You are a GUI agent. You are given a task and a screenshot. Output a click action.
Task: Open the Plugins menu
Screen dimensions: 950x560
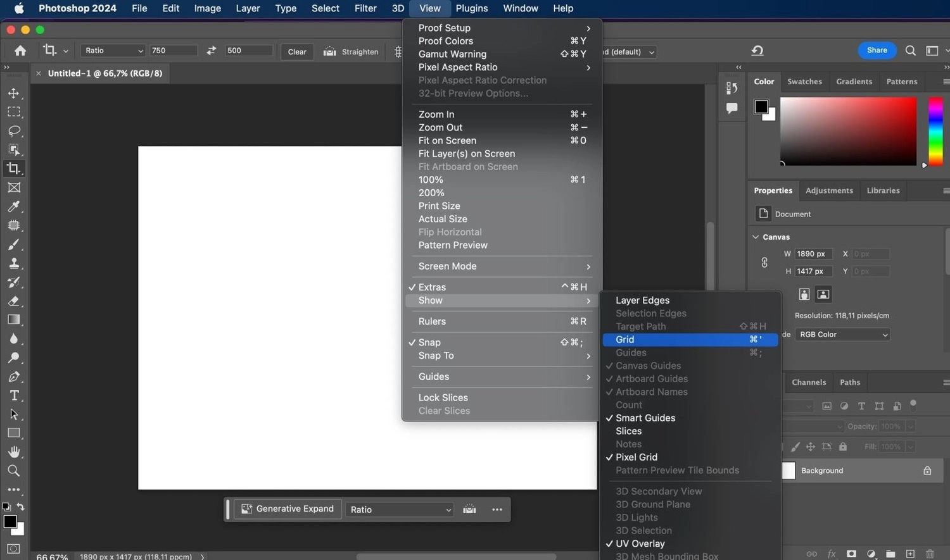click(x=472, y=8)
